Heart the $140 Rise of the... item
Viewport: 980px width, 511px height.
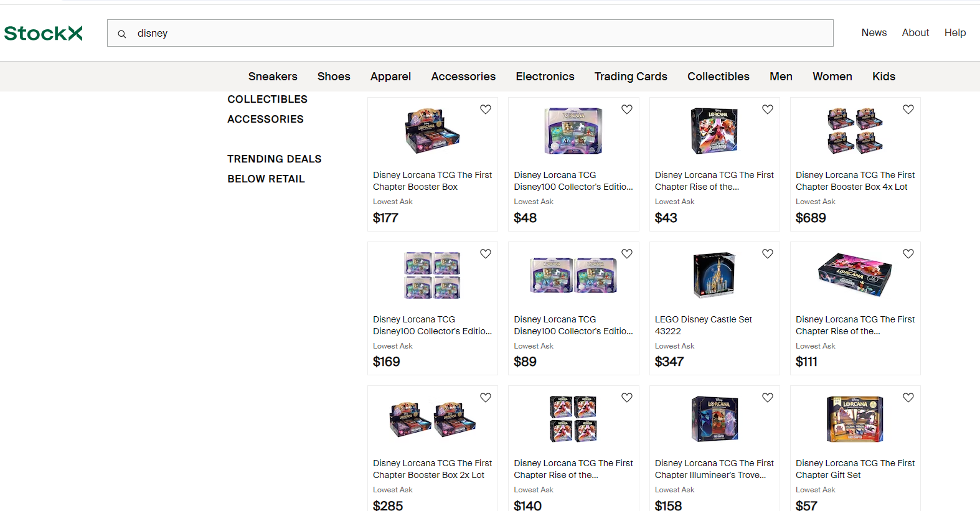627,398
